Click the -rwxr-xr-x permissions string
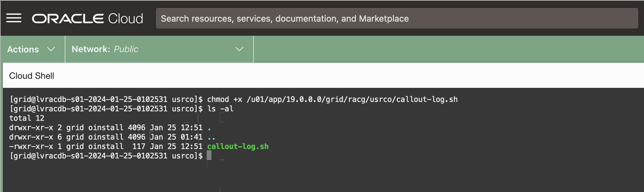Viewport: 644px width, 192px height. coord(31,147)
